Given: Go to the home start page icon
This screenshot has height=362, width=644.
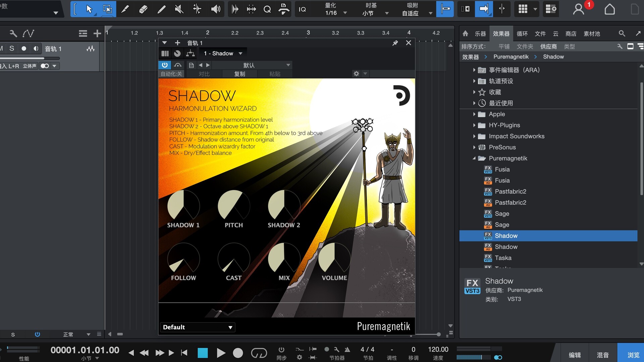Looking at the screenshot, I should 610,9.
